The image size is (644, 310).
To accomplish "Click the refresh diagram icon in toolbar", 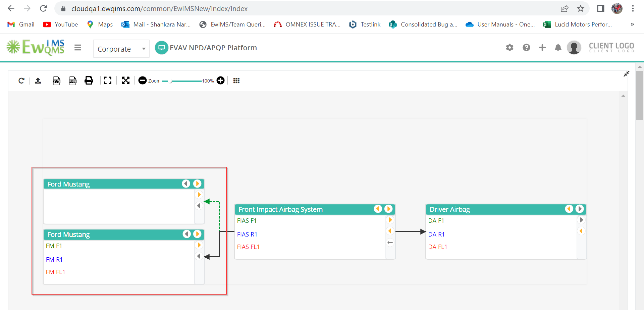I will click(21, 81).
